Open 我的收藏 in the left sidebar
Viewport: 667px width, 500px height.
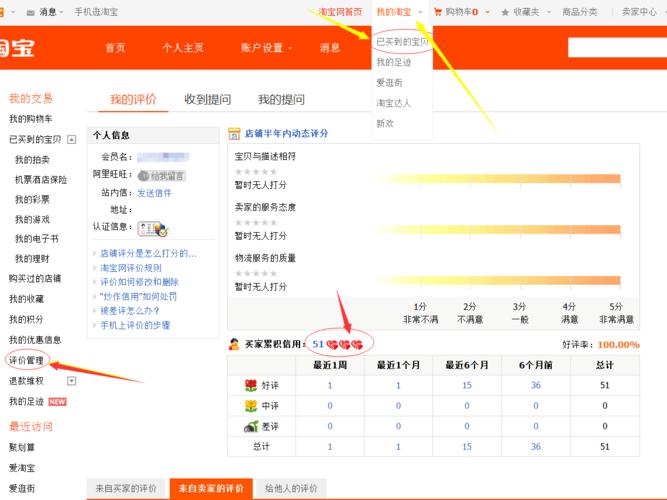26,299
